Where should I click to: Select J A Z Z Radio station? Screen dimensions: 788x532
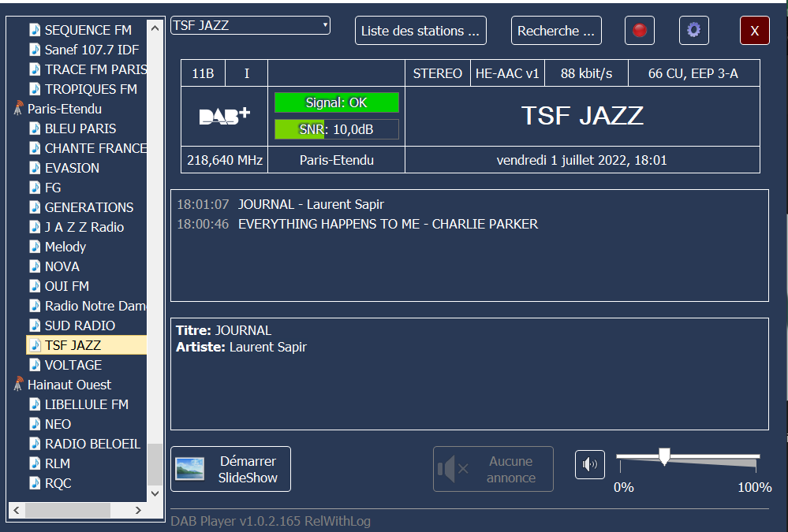click(x=84, y=226)
